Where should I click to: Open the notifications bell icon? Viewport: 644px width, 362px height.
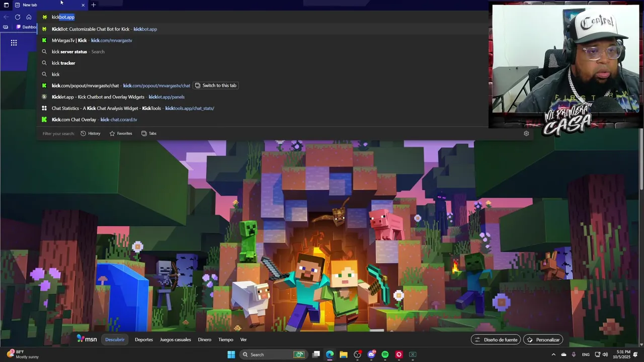point(635,354)
